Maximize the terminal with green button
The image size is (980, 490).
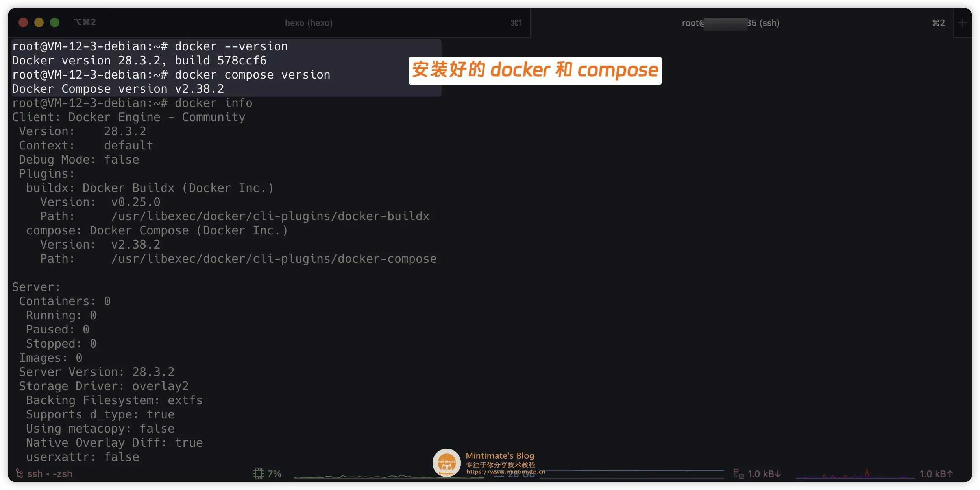(55, 22)
